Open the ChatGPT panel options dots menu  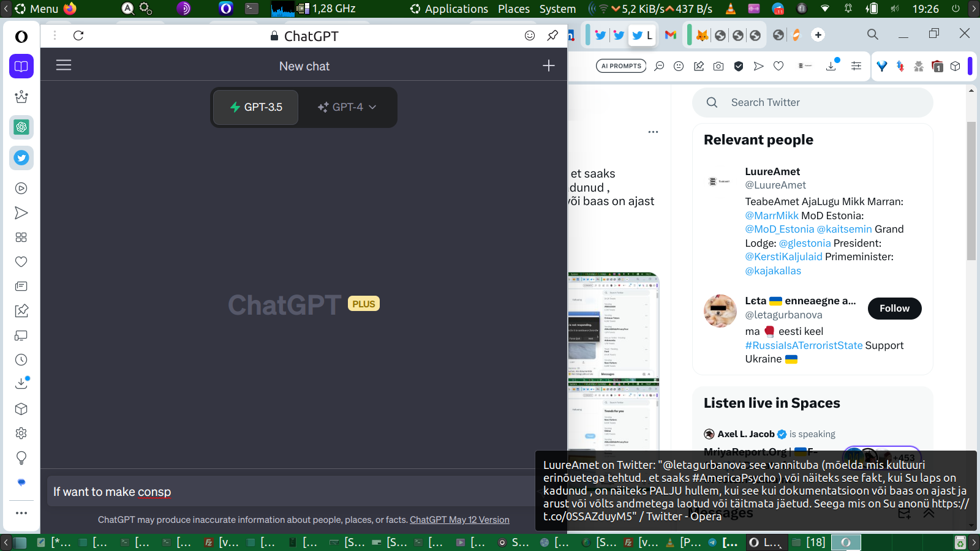click(x=55, y=36)
